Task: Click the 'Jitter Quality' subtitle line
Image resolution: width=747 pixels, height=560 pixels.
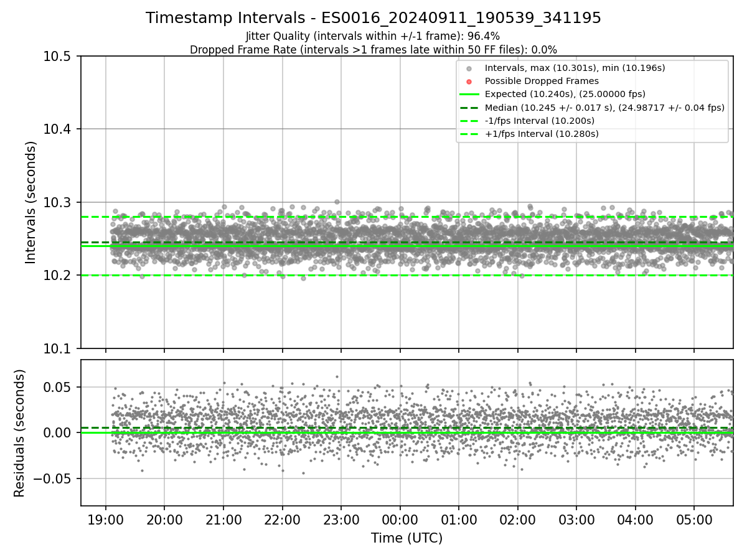Action: [x=374, y=36]
